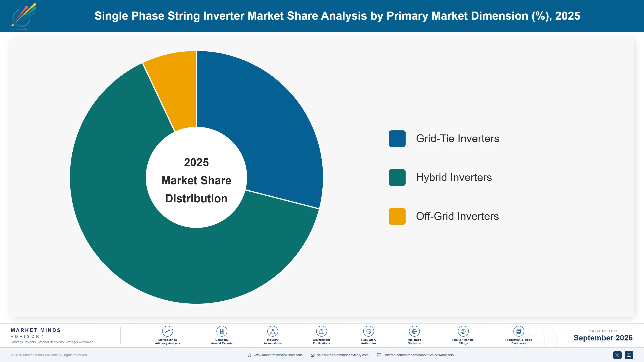Click the Hybrid Inverters green swatch

pyautogui.click(x=397, y=178)
